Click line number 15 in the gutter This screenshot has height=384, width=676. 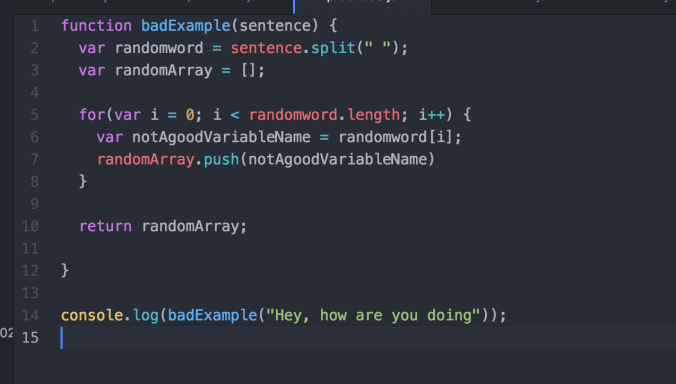tap(30, 338)
